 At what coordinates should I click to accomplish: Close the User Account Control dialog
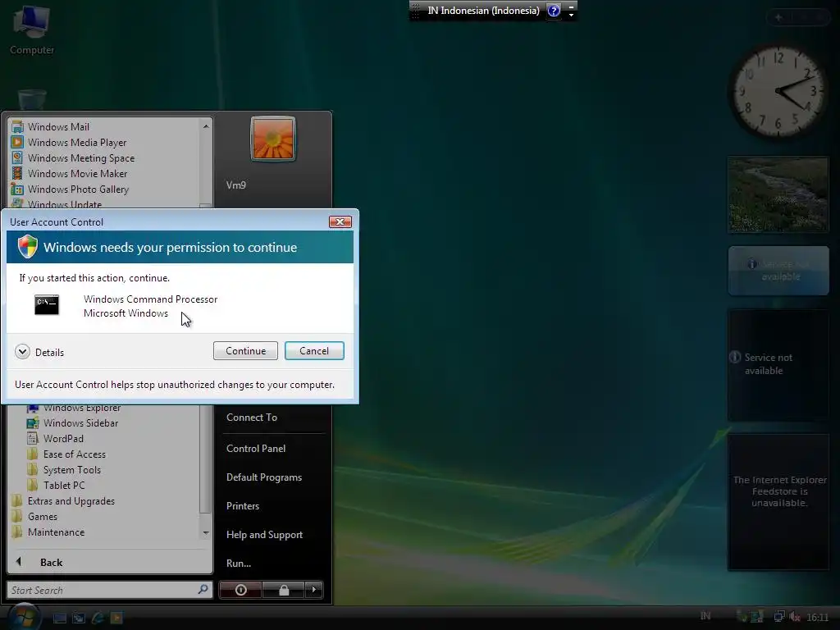[340, 221]
